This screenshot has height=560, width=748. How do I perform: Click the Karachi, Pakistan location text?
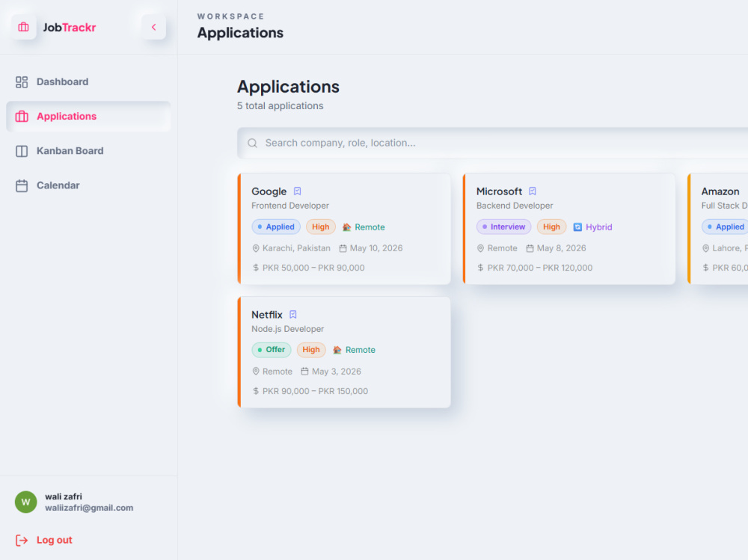pos(296,248)
